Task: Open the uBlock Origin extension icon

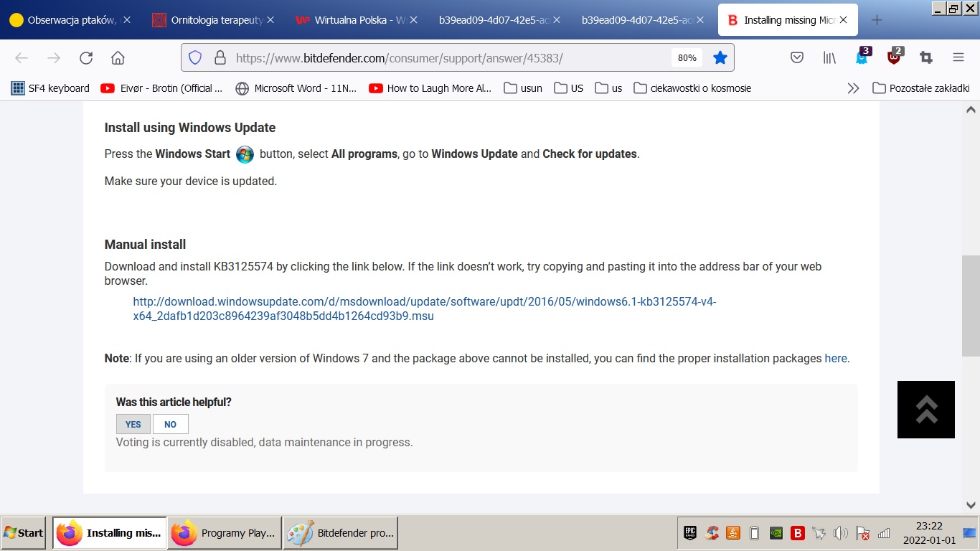Action: tap(894, 57)
